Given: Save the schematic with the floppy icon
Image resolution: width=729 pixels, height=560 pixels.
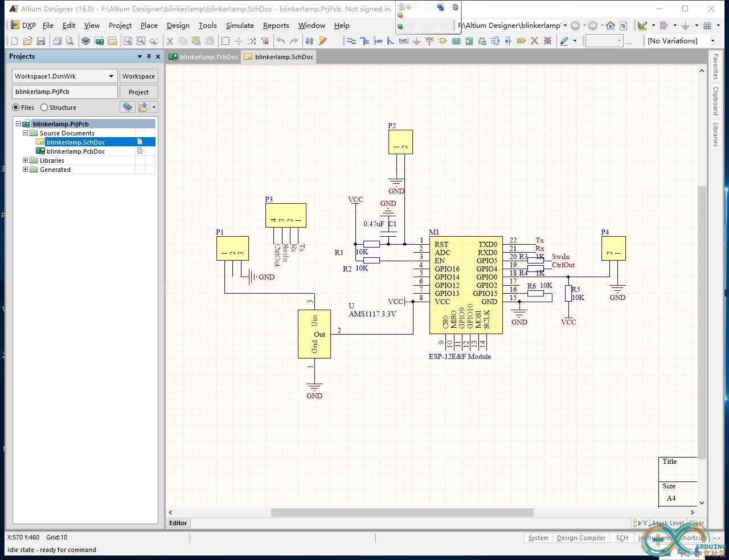Looking at the screenshot, I should tap(41, 41).
